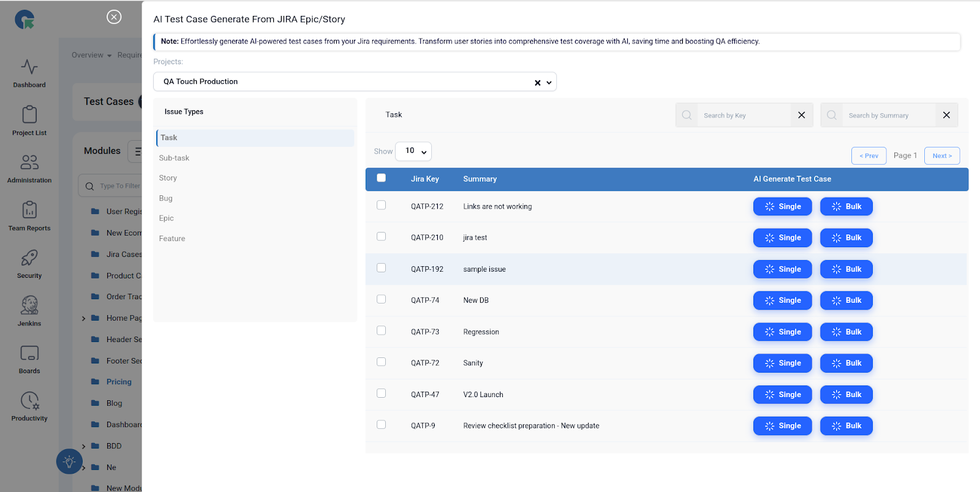Viewport: 980px width, 492px height.
Task: Open Security rocket icon
Action: pos(29,258)
